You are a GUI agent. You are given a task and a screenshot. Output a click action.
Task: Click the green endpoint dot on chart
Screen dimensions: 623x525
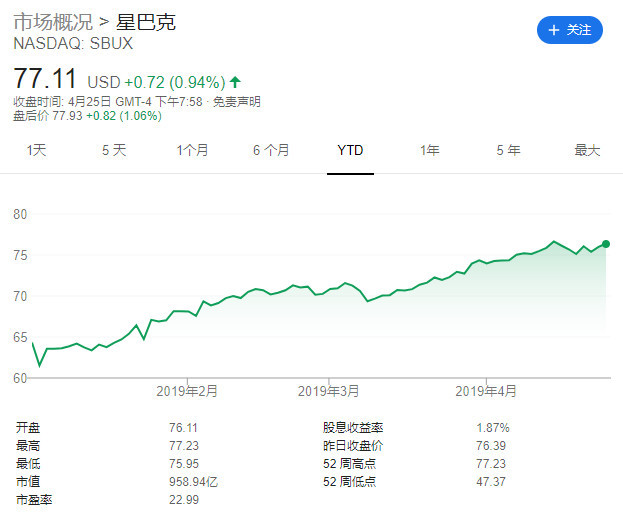(x=606, y=244)
